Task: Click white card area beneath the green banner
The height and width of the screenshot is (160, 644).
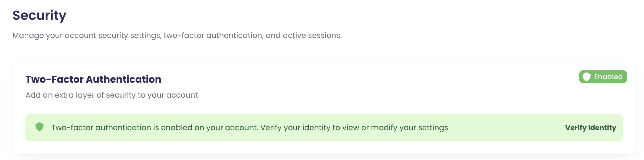Action: pos(325,148)
